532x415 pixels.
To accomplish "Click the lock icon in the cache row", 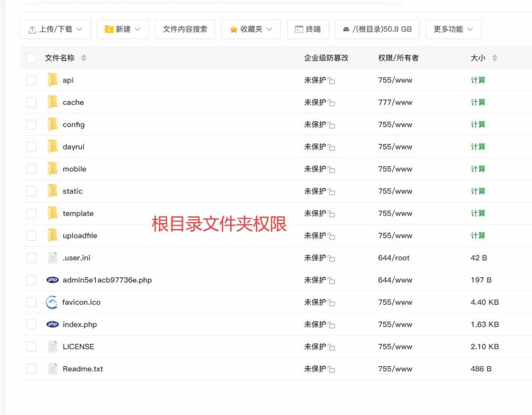I will point(331,103).
